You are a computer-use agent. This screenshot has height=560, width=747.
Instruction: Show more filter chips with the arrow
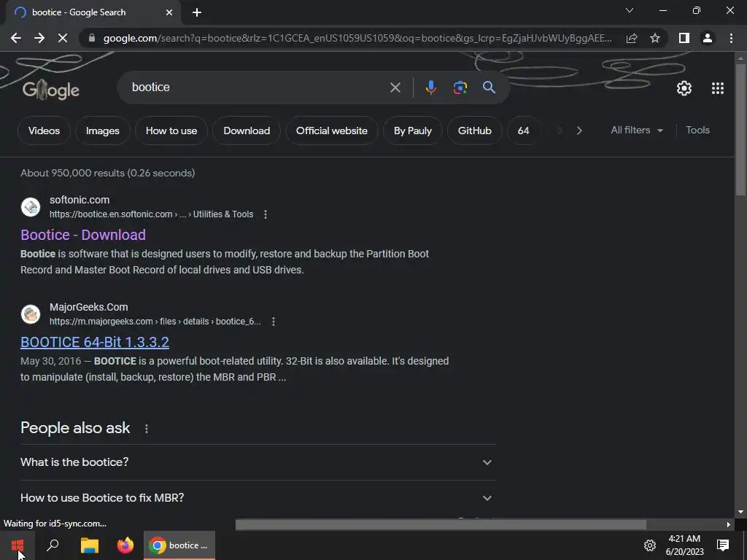tap(579, 131)
